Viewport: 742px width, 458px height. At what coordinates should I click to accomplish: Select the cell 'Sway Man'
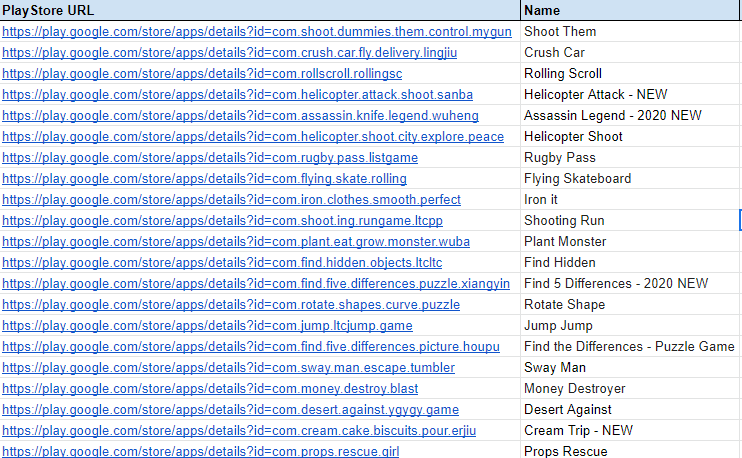click(629, 368)
